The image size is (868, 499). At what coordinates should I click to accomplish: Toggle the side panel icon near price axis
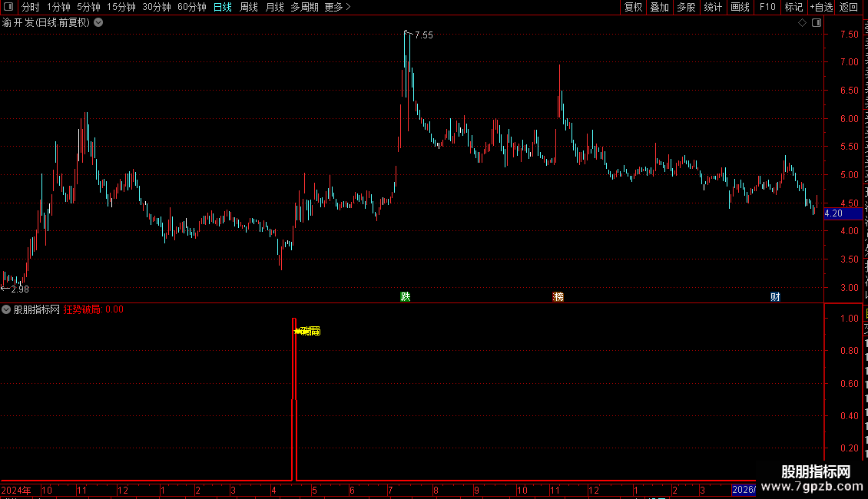tap(817, 23)
